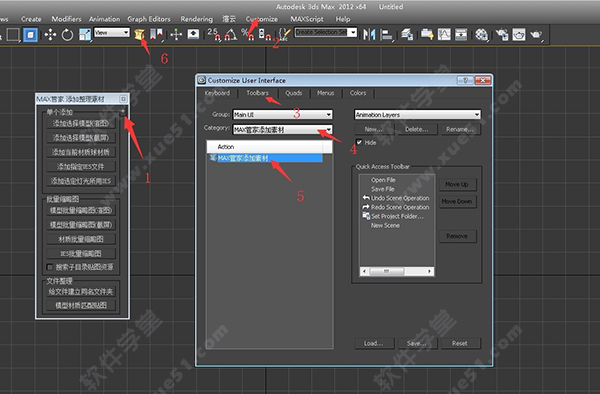Open the Curve Editor icon
This screenshot has height=394, width=600.
[x=444, y=34]
